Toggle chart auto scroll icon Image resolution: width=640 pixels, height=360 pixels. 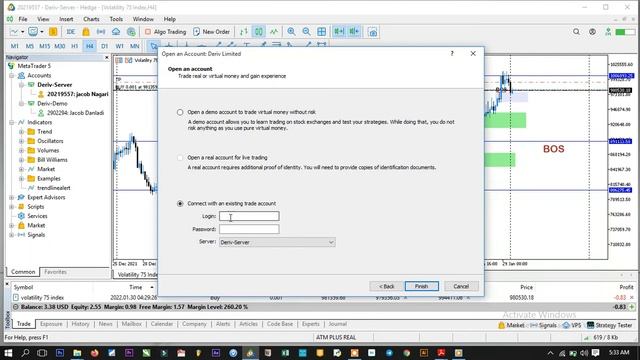coord(339,31)
